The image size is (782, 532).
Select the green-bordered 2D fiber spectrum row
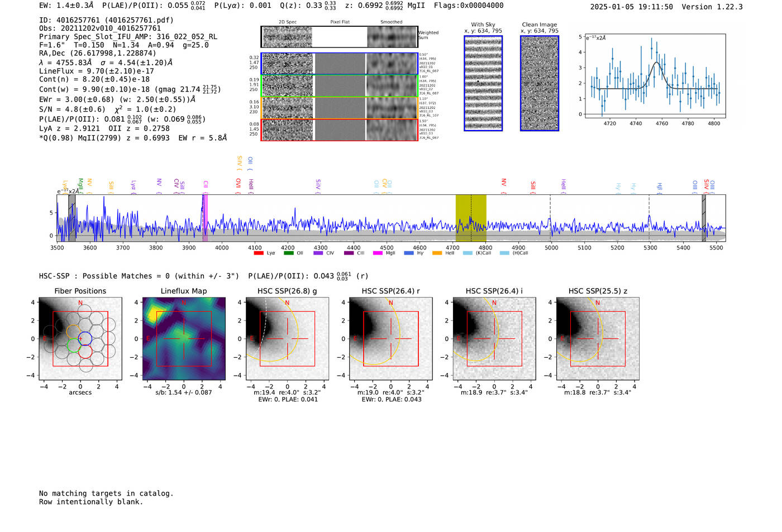click(x=340, y=85)
